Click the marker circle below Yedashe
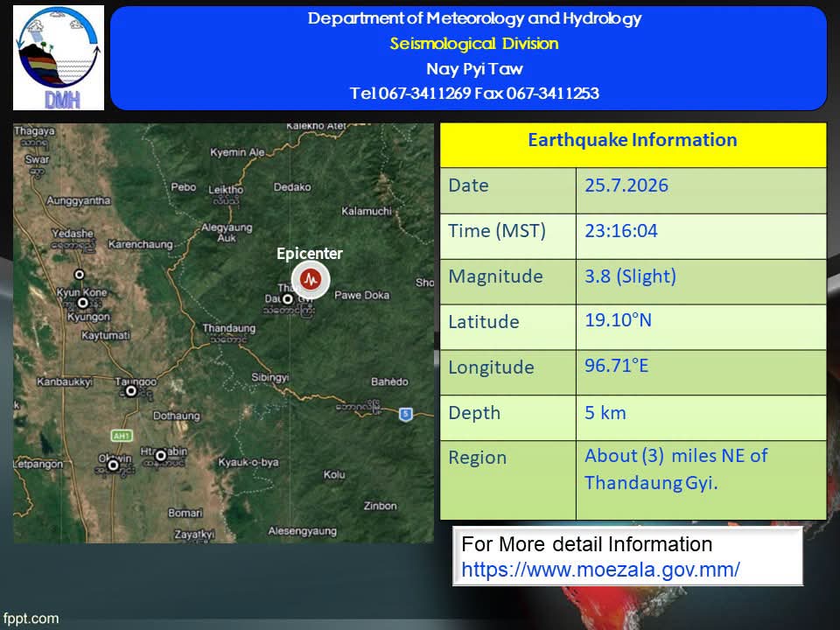Image resolution: width=840 pixels, height=630 pixels. 80,274
